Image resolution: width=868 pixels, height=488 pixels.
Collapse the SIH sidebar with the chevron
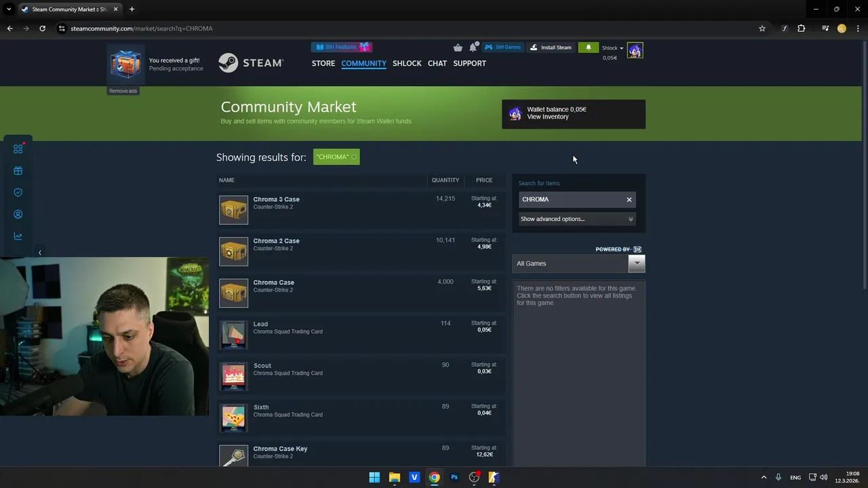(x=39, y=252)
